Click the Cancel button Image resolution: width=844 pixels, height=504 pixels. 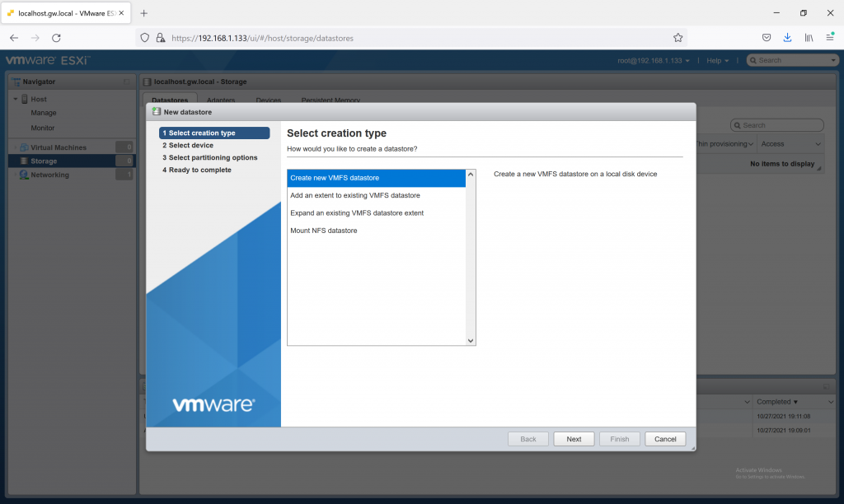click(665, 439)
